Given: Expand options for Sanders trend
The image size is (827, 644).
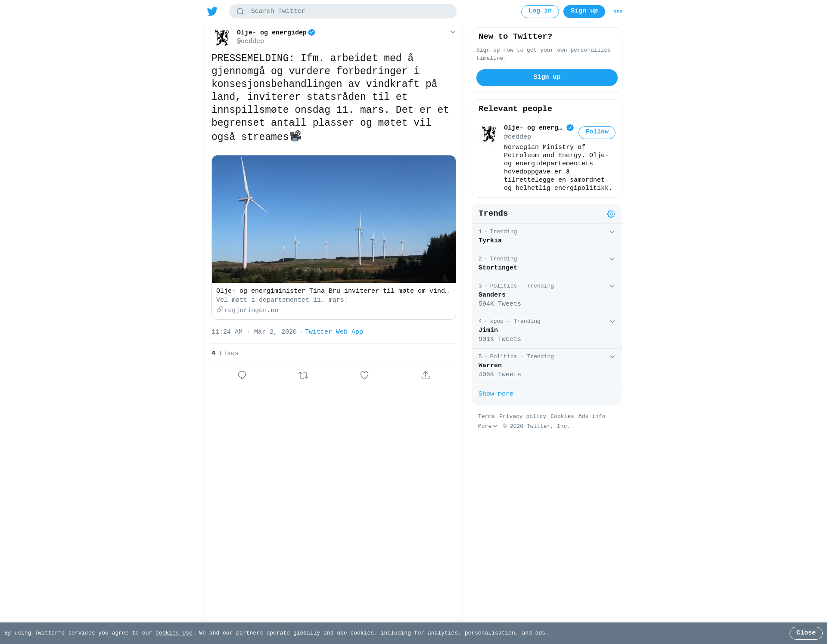Looking at the screenshot, I should tap(612, 286).
